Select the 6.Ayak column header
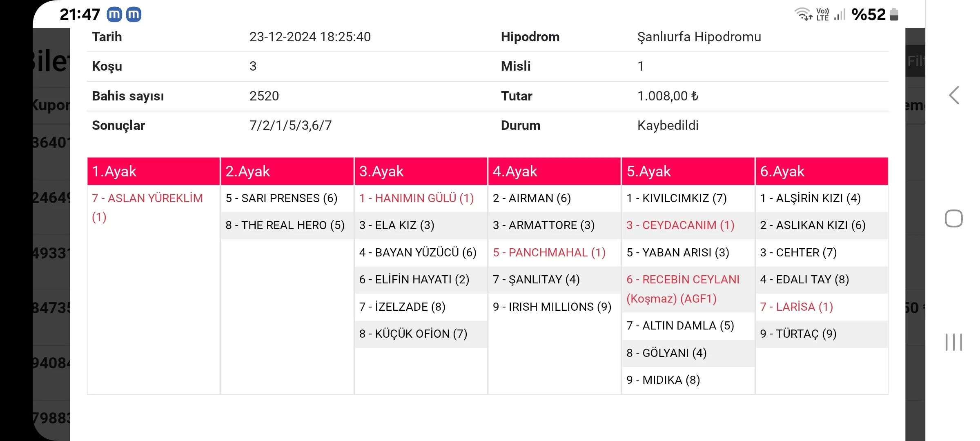This screenshot has height=441, width=980. pos(822,171)
